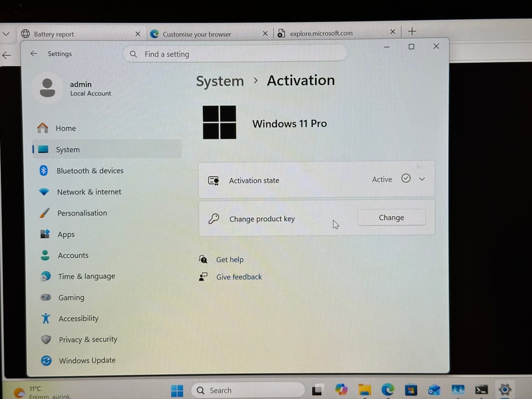
Task: Open the browser tab list dropdown
Action: click(6, 34)
